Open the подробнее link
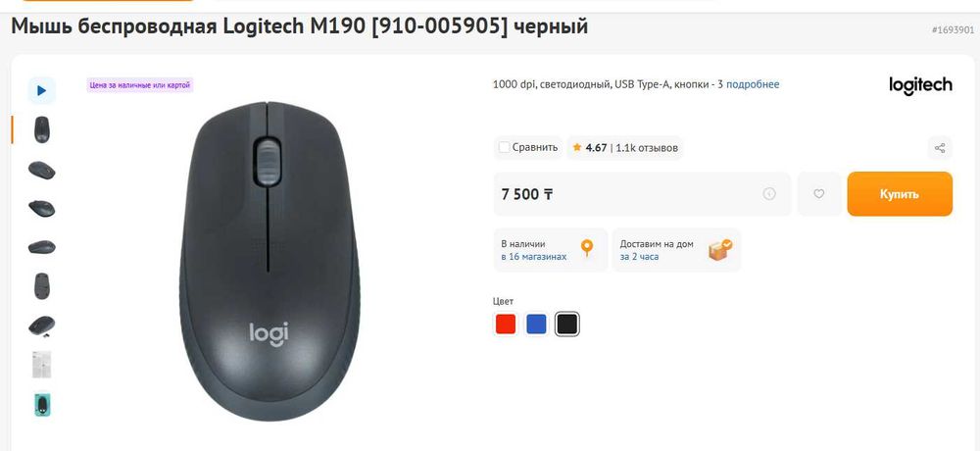Image resolution: width=980 pixels, height=451 pixels. coord(753,84)
